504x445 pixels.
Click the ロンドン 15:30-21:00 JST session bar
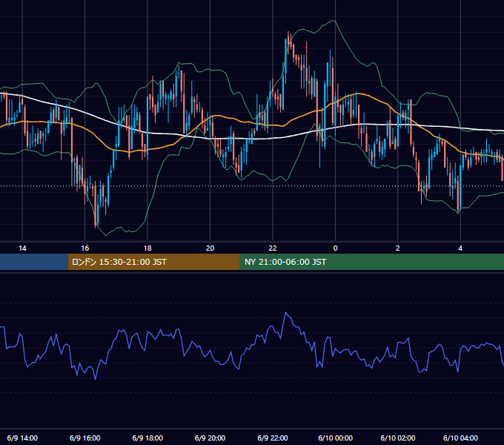point(153,262)
